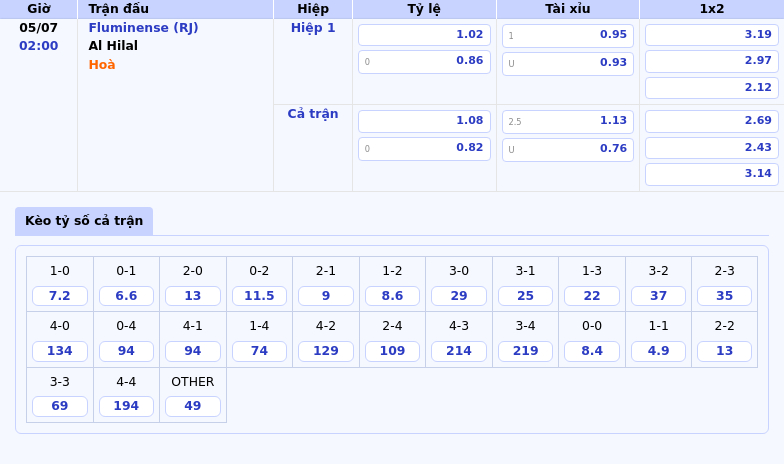Select score 2-1 odds 9
The width and height of the screenshot is (784, 464).
point(326,296)
